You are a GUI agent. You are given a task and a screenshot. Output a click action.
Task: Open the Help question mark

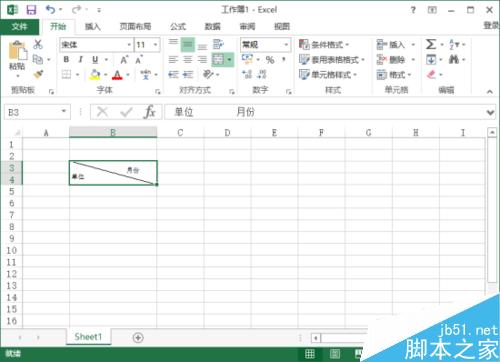[x=413, y=10]
